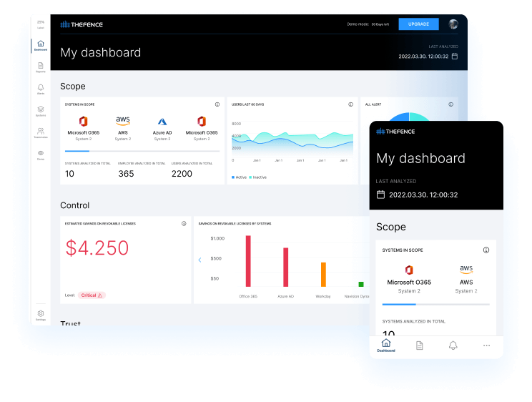
Task: Select first Microsoft O365 system in the desktop Systems in Scope card
Action: point(84,128)
